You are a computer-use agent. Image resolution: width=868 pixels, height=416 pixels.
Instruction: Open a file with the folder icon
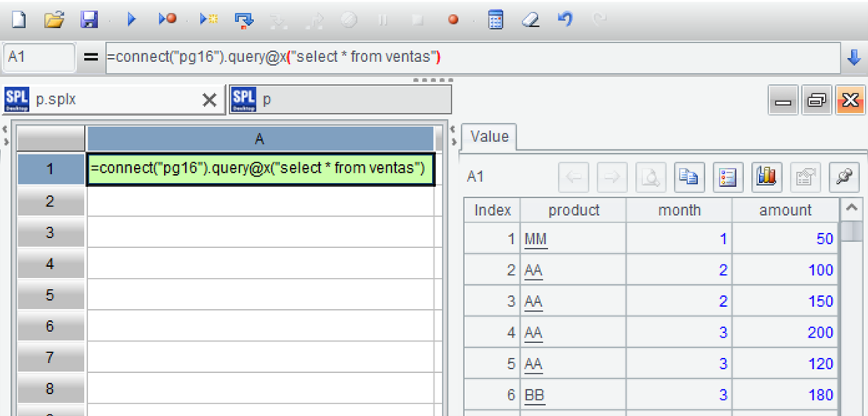coord(53,20)
